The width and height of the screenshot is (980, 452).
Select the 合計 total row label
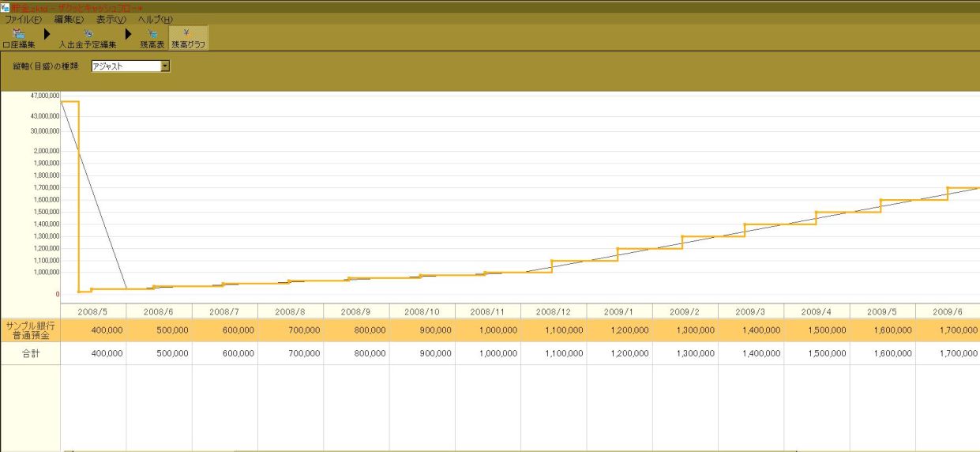coord(30,353)
